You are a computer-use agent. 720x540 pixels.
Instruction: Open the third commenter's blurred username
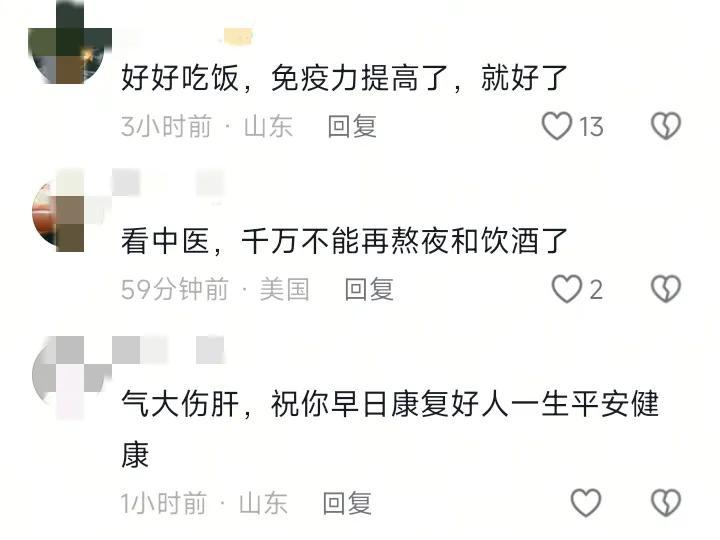coord(168,350)
